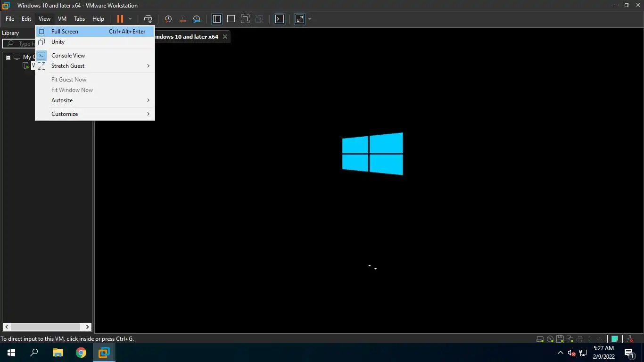This screenshot has height=362, width=644.
Task: Click the library scrollbar right arrow
Action: coord(88,327)
